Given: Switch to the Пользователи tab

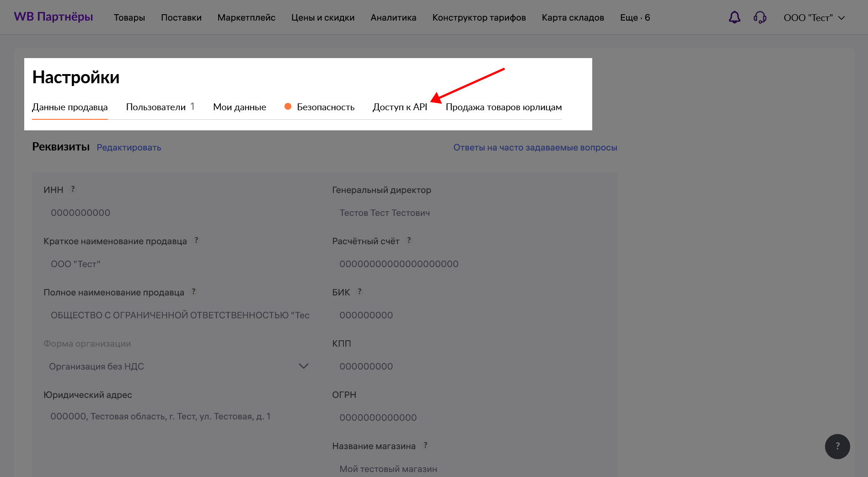Looking at the screenshot, I should [x=160, y=107].
